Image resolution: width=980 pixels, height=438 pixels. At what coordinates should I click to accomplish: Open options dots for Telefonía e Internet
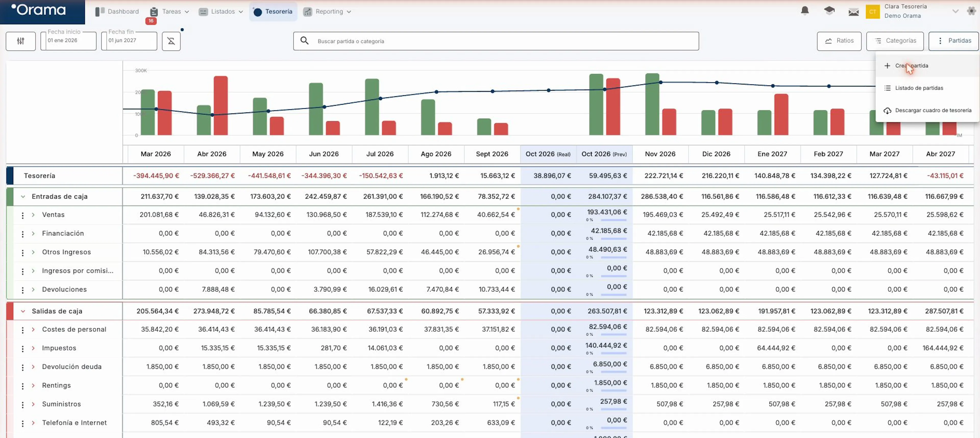click(23, 423)
